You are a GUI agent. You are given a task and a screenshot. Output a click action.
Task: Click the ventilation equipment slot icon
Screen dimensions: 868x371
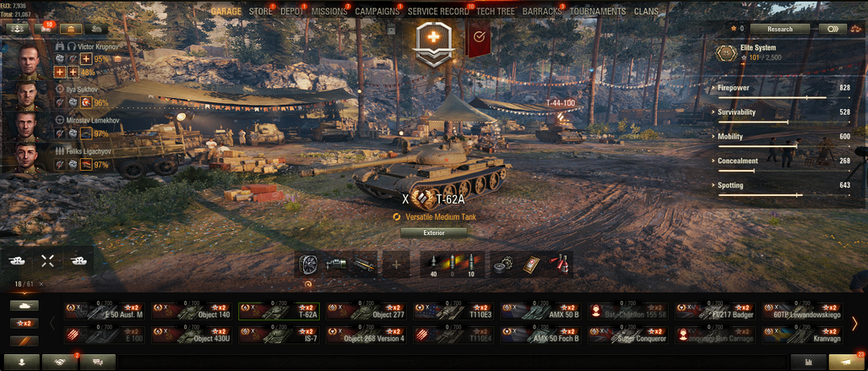point(308,265)
